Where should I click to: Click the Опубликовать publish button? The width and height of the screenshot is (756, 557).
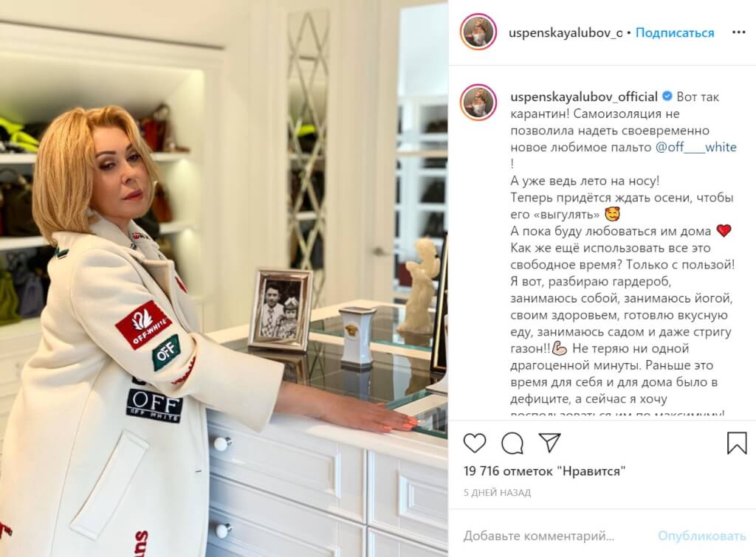point(701,536)
